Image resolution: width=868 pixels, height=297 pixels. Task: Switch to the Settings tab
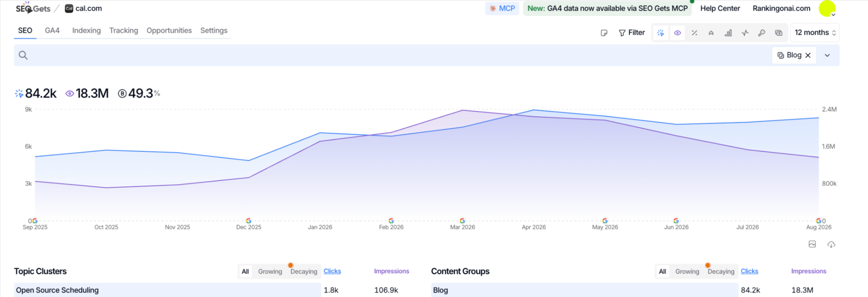click(214, 30)
